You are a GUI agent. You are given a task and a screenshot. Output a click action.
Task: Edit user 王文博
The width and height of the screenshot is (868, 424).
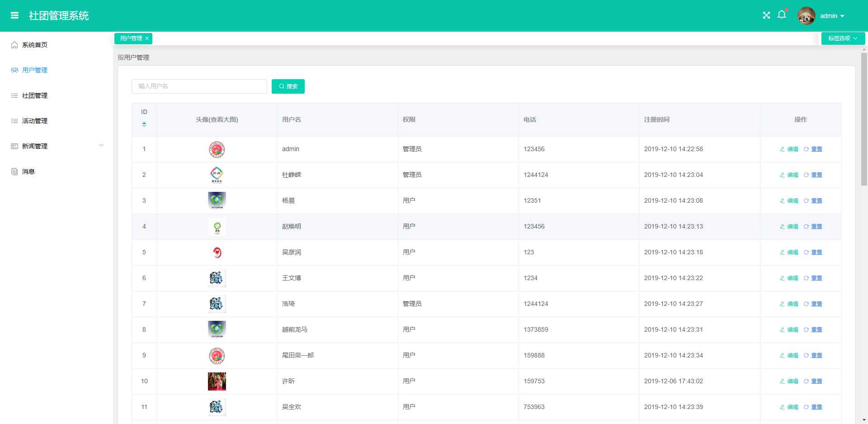pos(789,278)
